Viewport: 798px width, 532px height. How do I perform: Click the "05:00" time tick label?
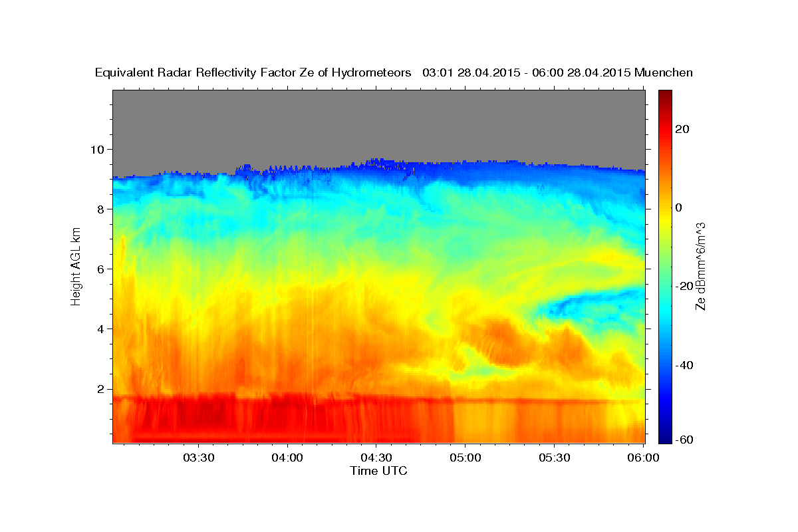click(465, 458)
